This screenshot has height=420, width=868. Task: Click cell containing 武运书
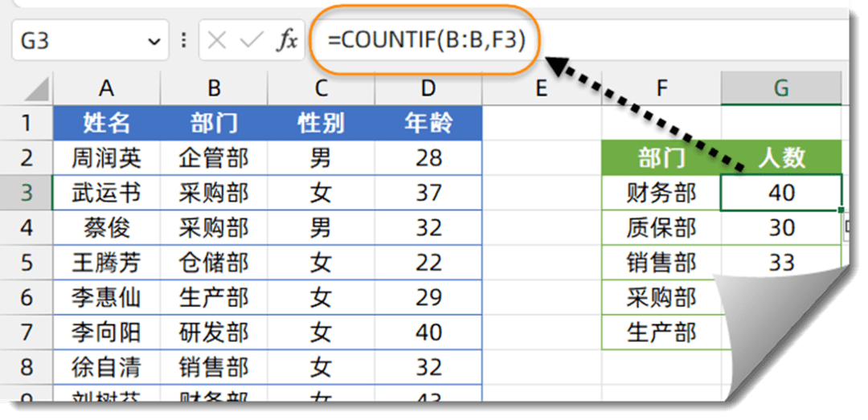click(106, 193)
